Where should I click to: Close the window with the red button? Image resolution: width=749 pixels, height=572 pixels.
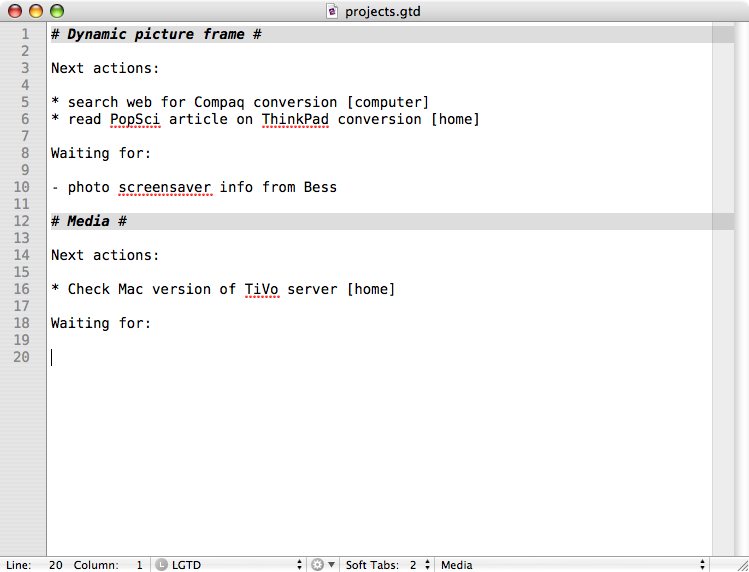coord(15,11)
